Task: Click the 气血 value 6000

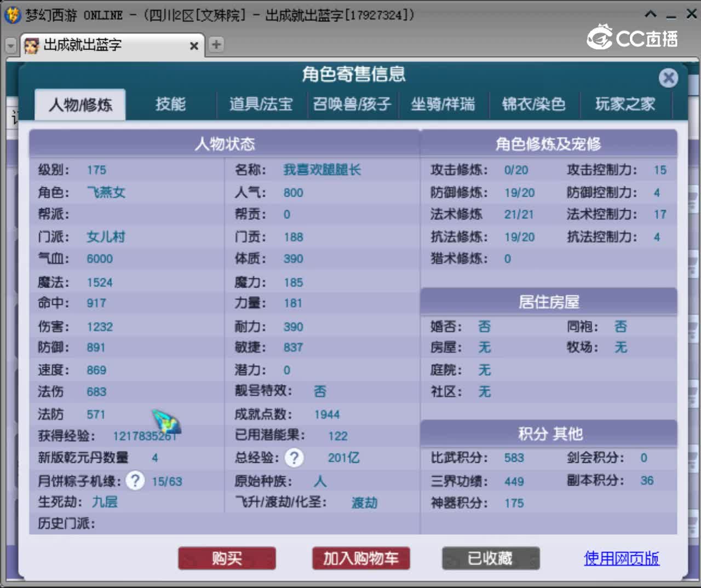Action: point(100,259)
